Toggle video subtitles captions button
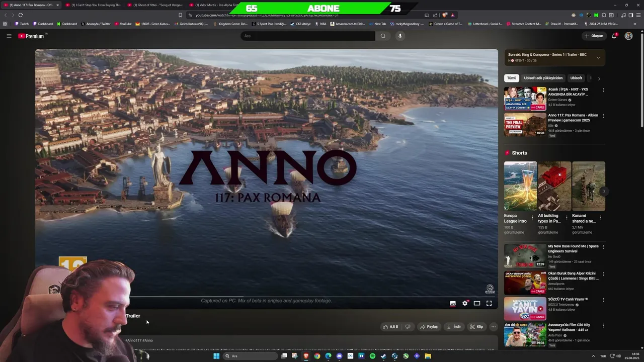This screenshot has width=644, height=362. 453,303
